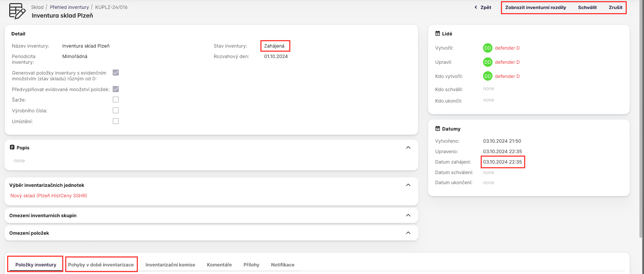Viewport: 644px width, 274px height.
Task: Click the inventory document icon in header
Action: (x=17, y=11)
